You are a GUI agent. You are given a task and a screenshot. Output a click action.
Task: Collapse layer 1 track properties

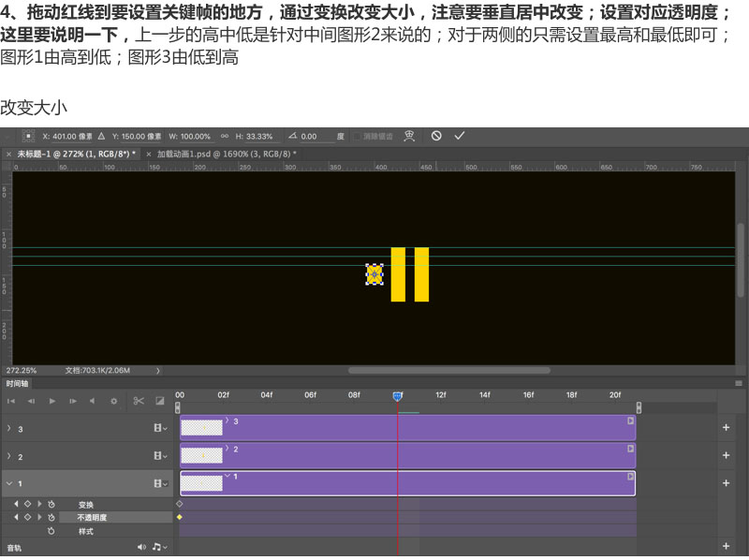[8, 483]
